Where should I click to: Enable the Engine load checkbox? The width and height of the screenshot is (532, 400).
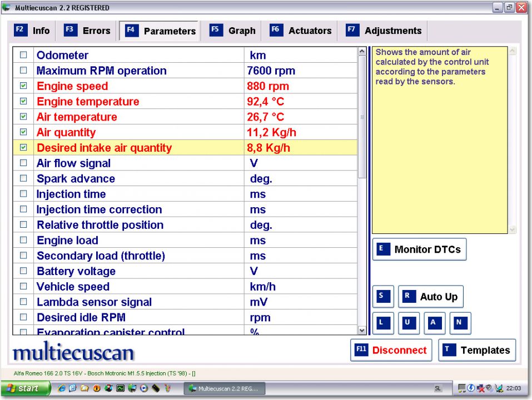23,240
